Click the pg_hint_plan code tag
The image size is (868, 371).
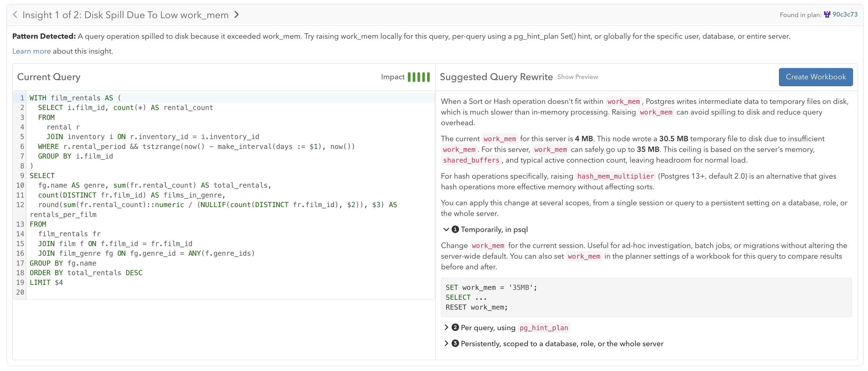pyautogui.click(x=544, y=328)
